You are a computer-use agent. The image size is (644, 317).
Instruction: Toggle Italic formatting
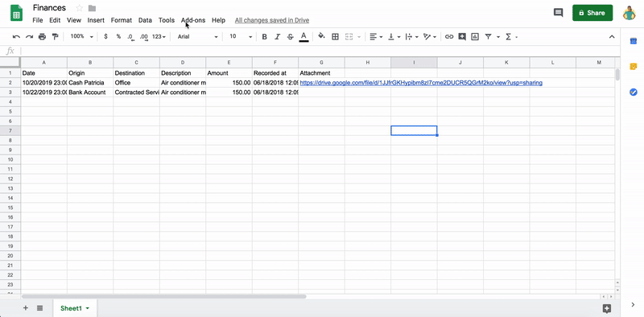277,36
